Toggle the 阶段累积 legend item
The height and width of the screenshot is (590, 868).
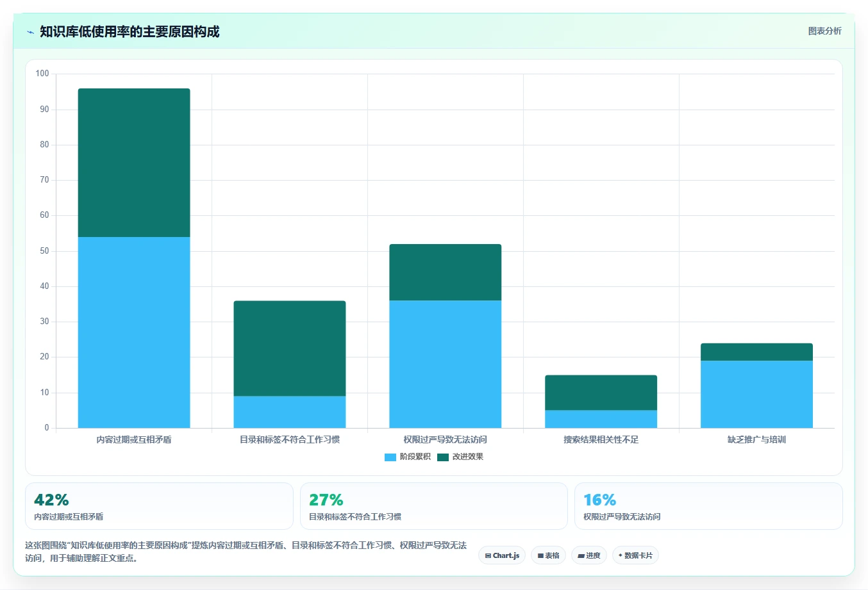click(408, 457)
